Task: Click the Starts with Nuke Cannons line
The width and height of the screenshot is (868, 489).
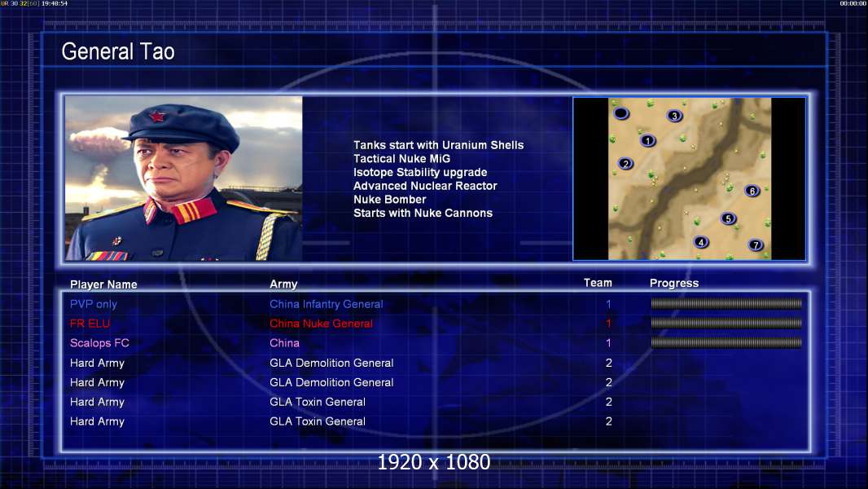Action: coord(423,214)
